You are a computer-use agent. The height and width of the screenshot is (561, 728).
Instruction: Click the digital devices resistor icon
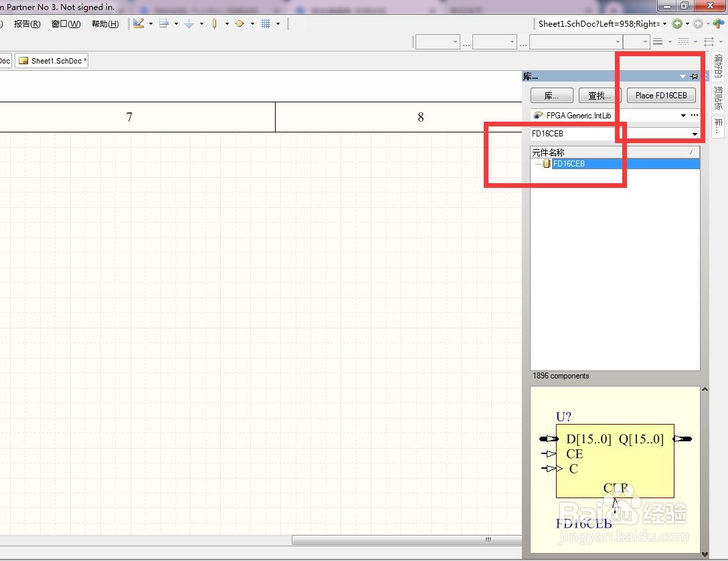[214, 23]
